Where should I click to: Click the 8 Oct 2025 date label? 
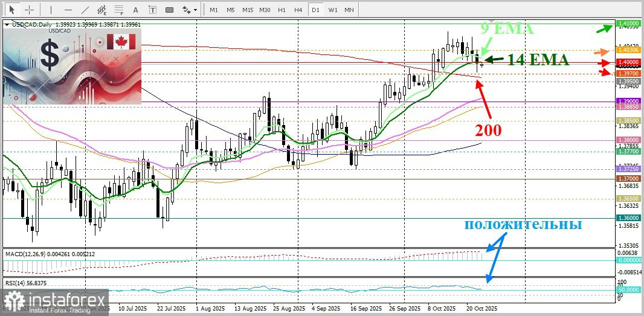tap(442, 308)
